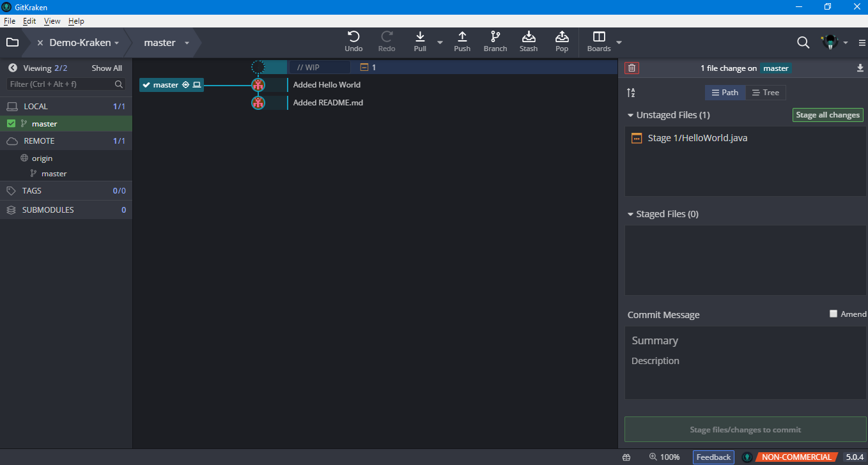
Task: Click the download arrow icon in commit panel
Action: 860,68
